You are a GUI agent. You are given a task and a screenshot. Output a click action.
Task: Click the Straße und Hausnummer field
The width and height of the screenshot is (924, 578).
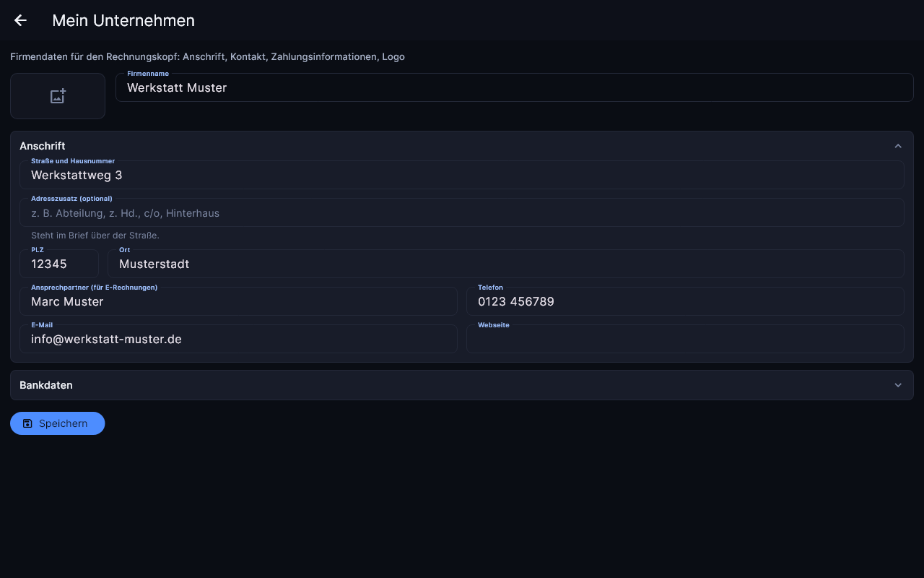pyautogui.click(x=462, y=175)
